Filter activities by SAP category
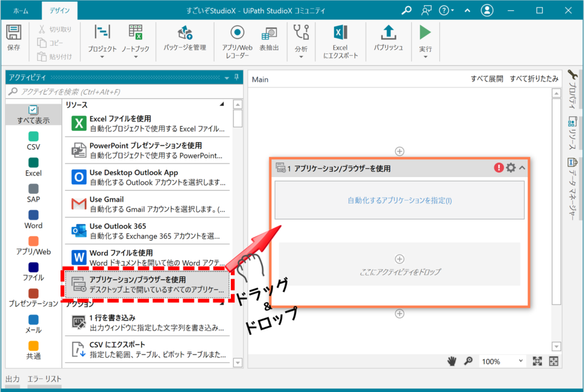Image resolution: width=584 pixels, height=392 pixels. (x=34, y=193)
